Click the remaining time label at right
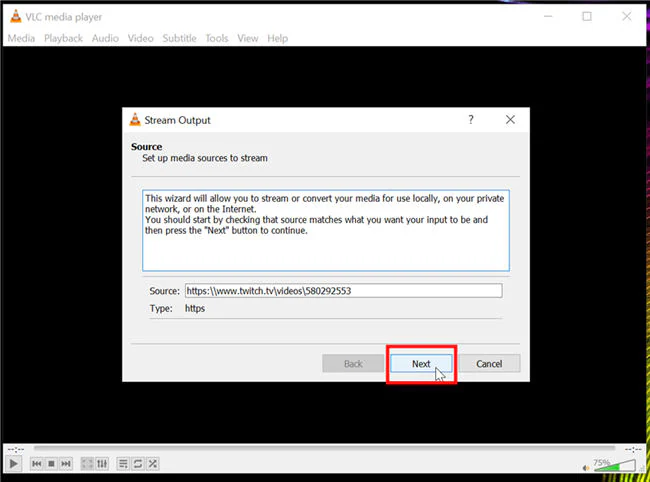 coord(633,449)
